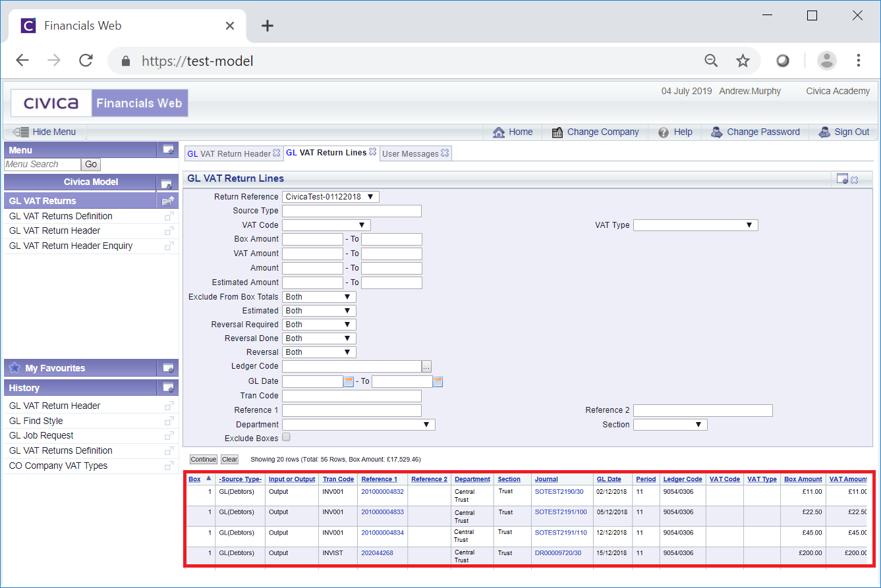
Task: Open the GL Date To calendar picker
Action: (x=438, y=381)
